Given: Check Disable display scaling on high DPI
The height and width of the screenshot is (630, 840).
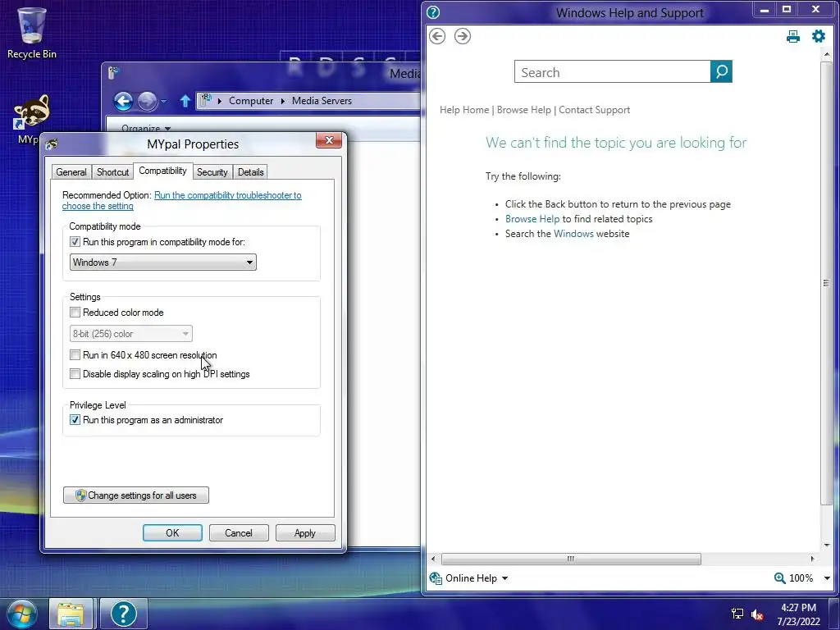Looking at the screenshot, I should [x=75, y=373].
